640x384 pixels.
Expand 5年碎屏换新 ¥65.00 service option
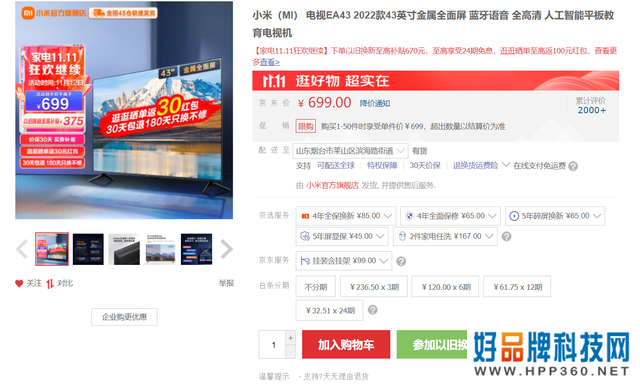tap(555, 216)
